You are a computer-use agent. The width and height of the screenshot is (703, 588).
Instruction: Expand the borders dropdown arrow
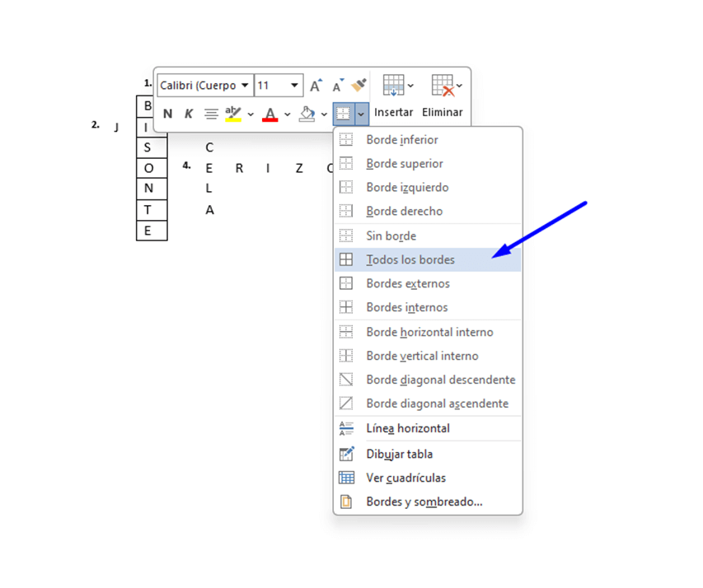pyautogui.click(x=361, y=114)
